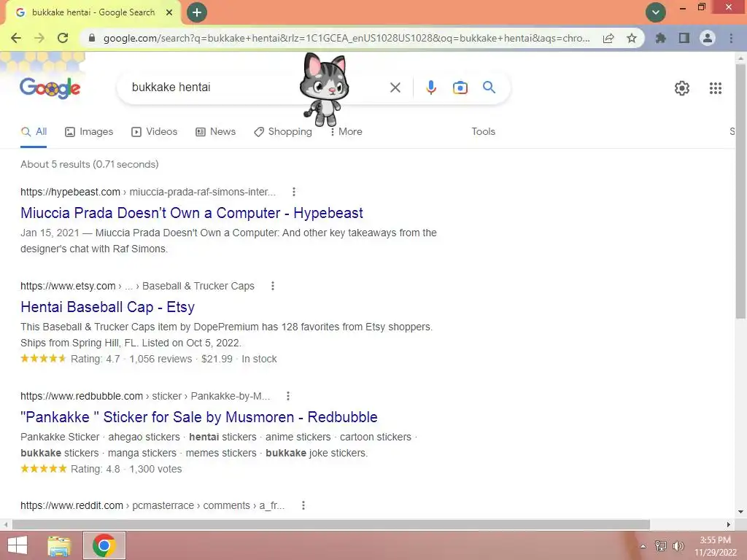Viewport: 747px width, 560px height.
Task: Switch to the Videos tab
Action: coord(155,131)
